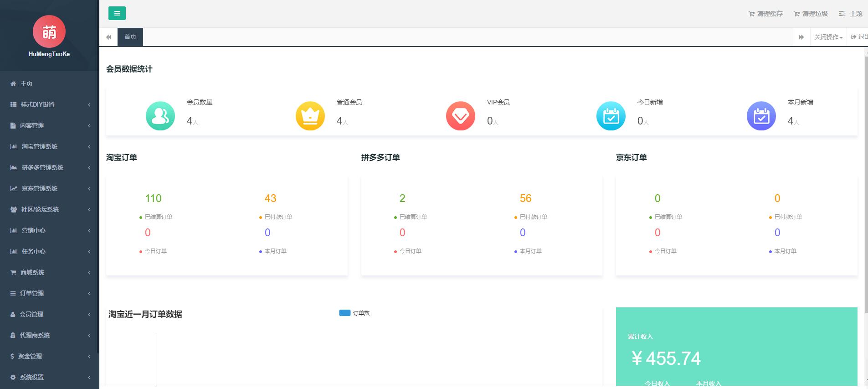Click the green hamburger sidebar toggle button
Image resolution: width=868 pixels, height=389 pixels.
click(x=117, y=13)
